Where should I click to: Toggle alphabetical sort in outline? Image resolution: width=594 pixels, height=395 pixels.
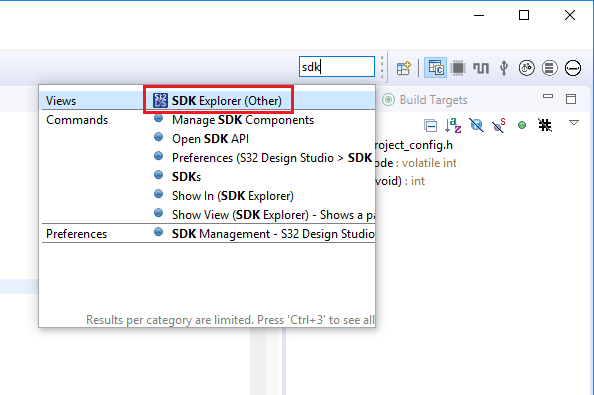[453, 125]
